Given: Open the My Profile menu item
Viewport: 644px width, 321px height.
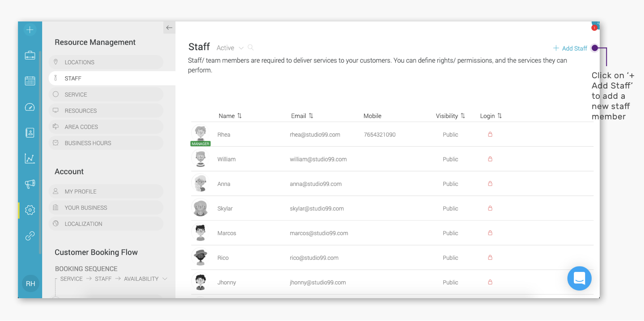Looking at the screenshot, I should tap(106, 191).
